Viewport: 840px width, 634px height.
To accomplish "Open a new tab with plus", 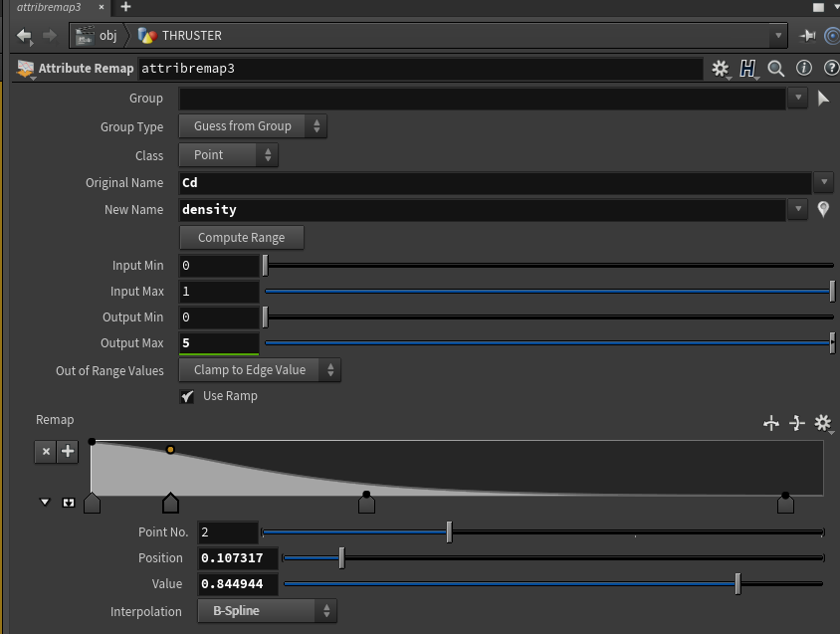I will (125, 7).
